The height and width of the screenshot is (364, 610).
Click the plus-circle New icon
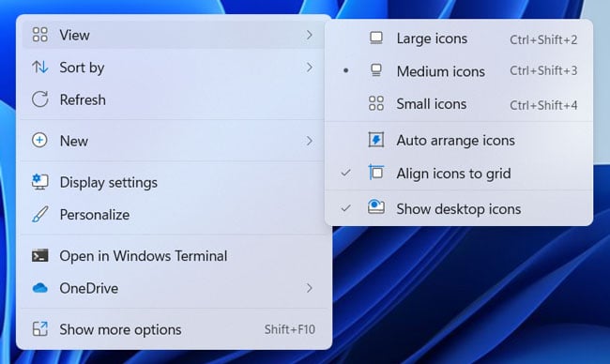(x=39, y=140)
